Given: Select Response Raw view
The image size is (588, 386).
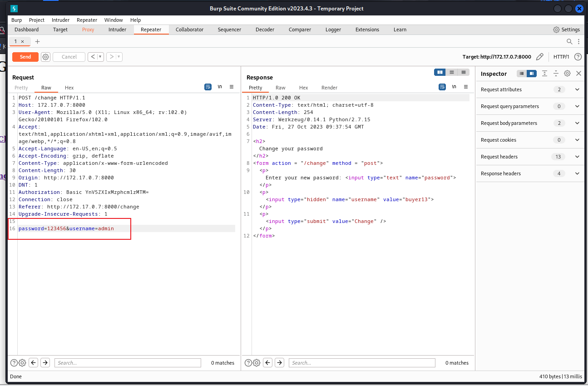Looking at the screenshot, I should (x=281, y=88).
